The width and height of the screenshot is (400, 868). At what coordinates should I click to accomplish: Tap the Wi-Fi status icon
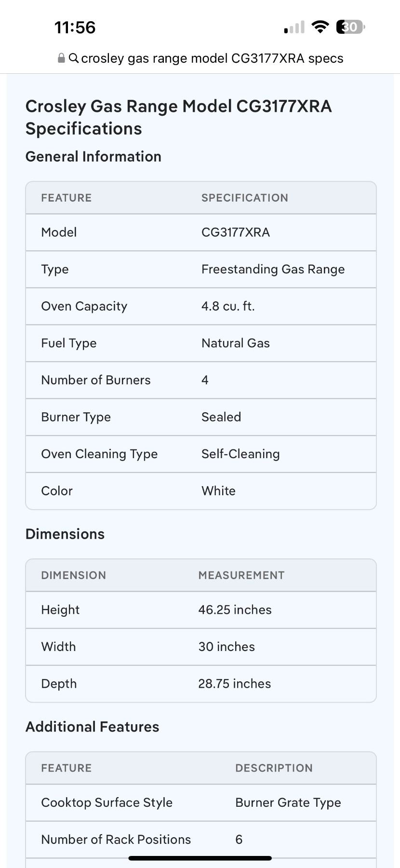tap(320, 27)
